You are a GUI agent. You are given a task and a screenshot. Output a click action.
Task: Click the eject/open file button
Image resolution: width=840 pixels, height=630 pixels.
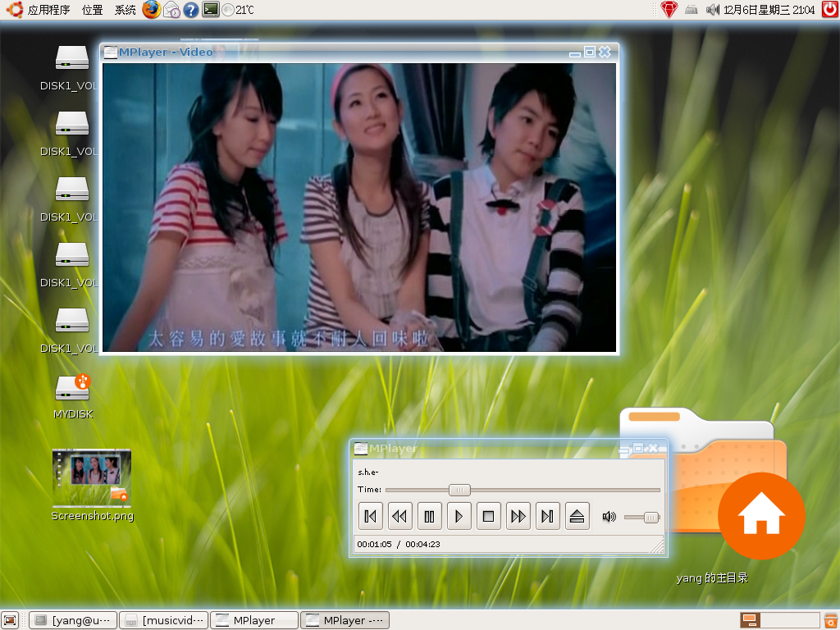click(577, 517)
